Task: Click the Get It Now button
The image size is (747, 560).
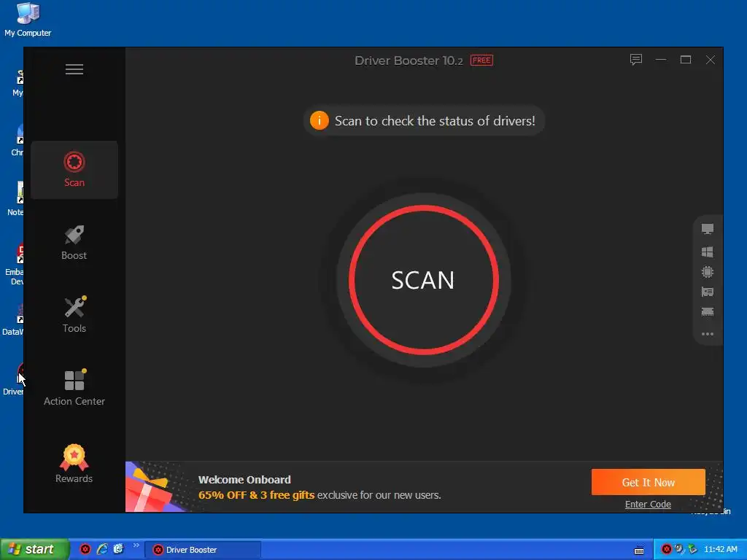Action: 648,483
